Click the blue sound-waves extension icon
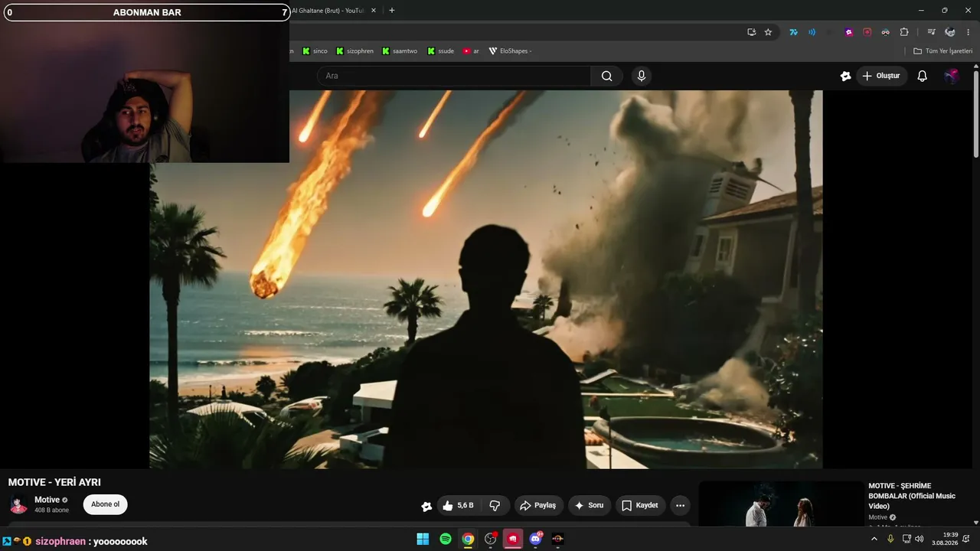The height and width of the screenshot is (551, 980). tap(812, 32)
